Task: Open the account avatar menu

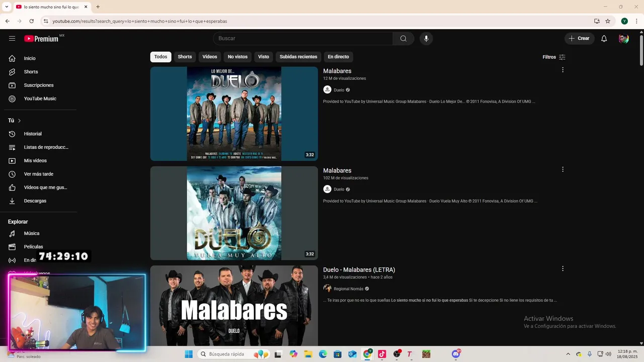Action: click(623, 39)
